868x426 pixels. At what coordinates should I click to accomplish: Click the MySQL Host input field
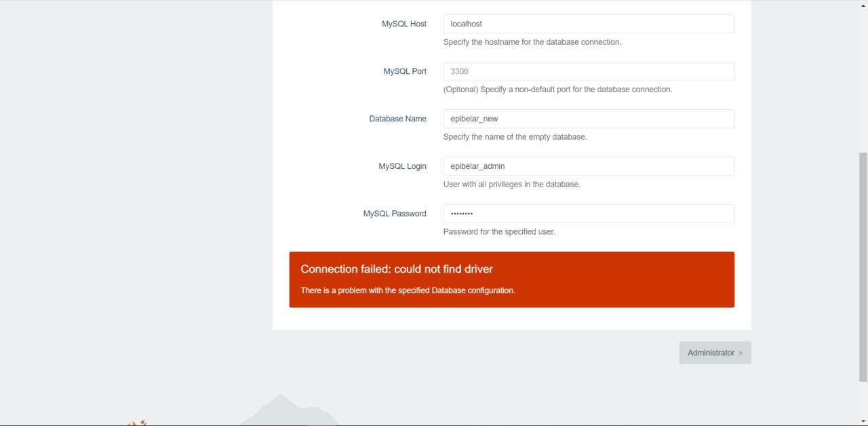589,24
